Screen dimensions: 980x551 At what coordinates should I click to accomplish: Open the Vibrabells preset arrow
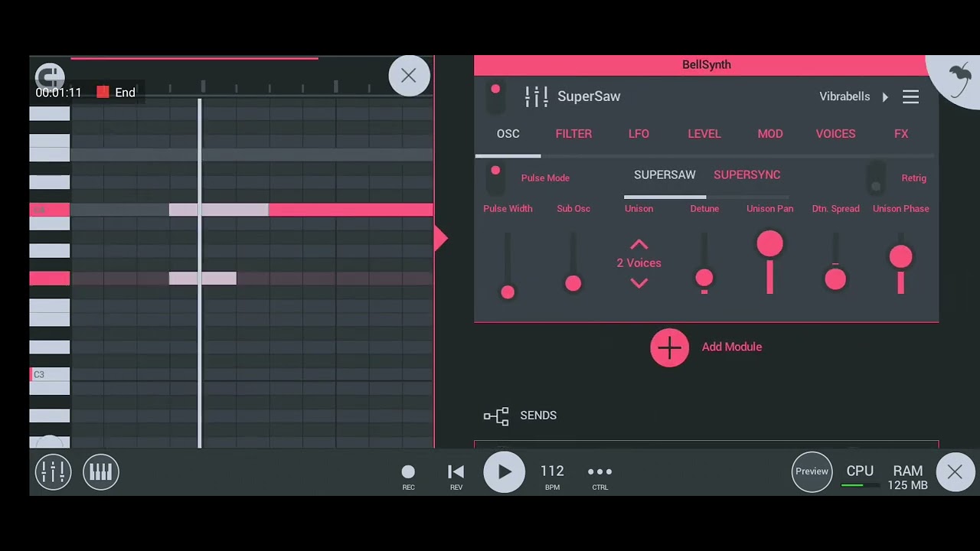click(885, 97)
